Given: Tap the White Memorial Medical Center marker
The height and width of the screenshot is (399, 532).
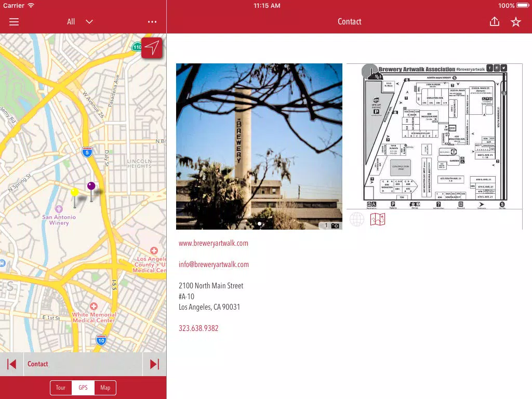Looking at the screenshot, I should click(94, 306).
